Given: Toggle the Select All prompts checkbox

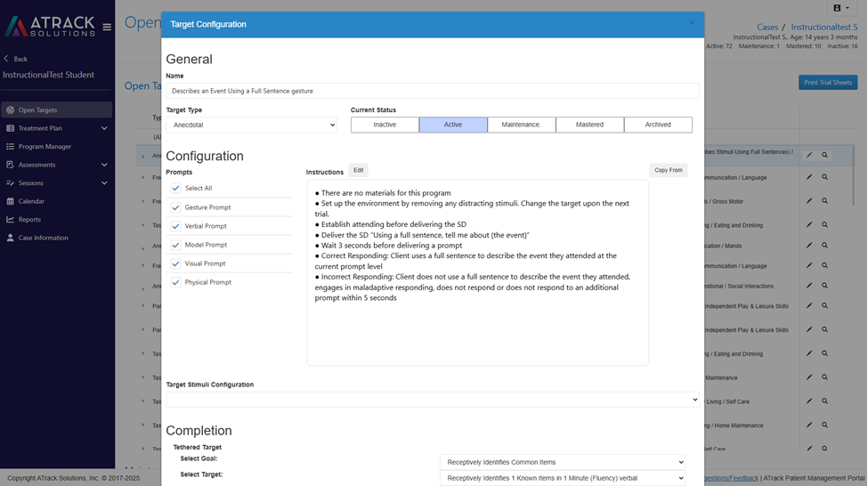Looking at the screenshot, I should (x=175, y=188).
